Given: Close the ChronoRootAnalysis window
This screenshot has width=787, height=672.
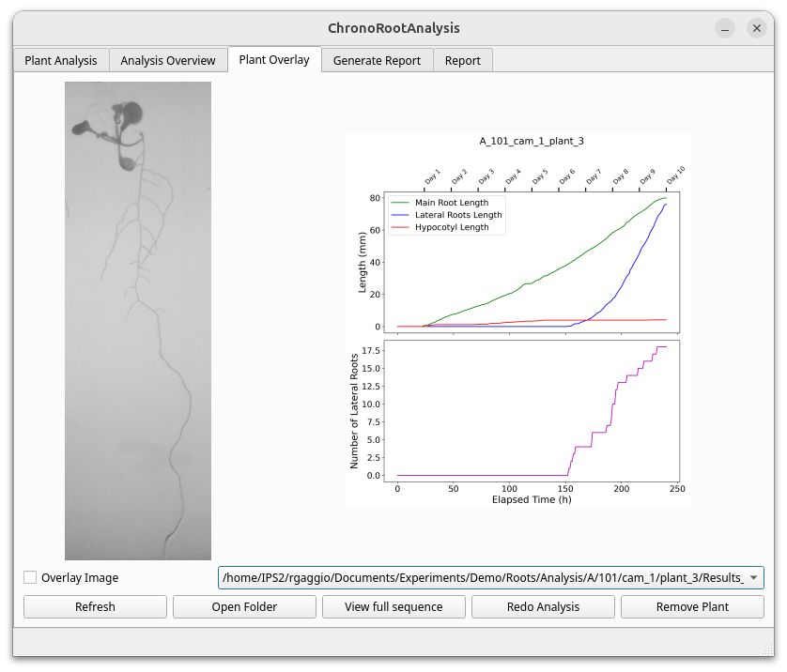Looking at the screenshot, I should point(757,28).
